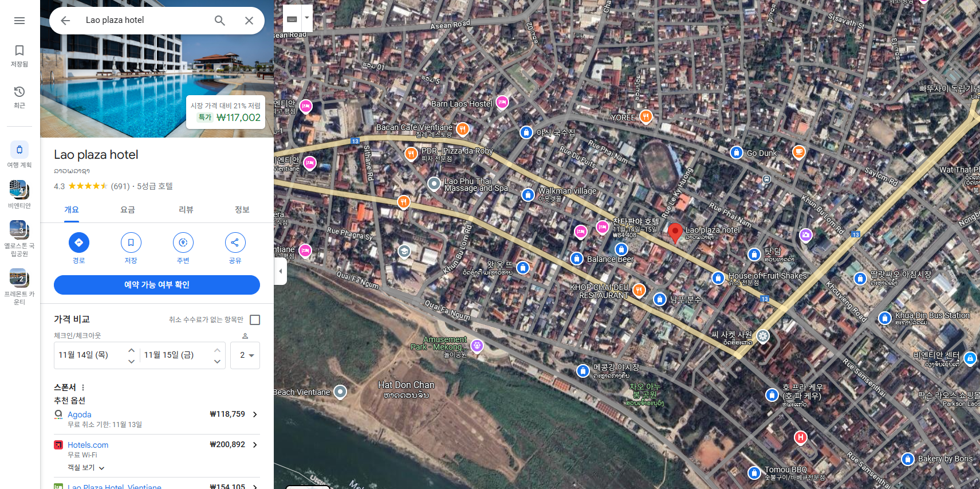Share the hotel with the 공유 icon

tap(235, 242)
